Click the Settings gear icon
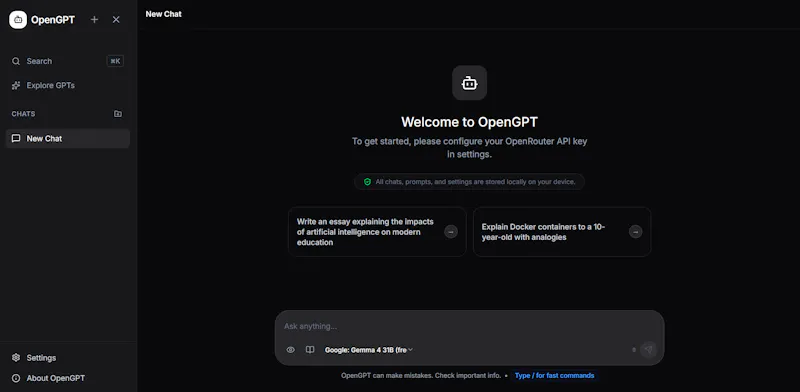The height and width of the screenshot is (392, 800). [16, 358]
